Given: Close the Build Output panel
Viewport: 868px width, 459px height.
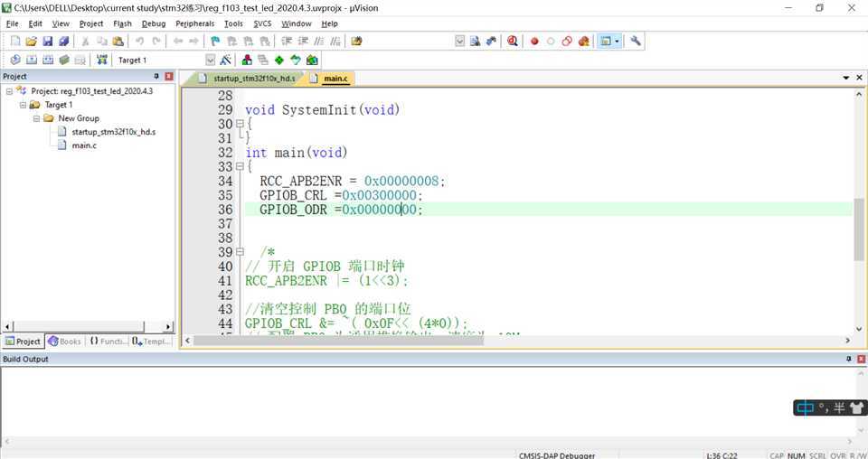Looking at the screenshot, I should click(x=860, y=359).
